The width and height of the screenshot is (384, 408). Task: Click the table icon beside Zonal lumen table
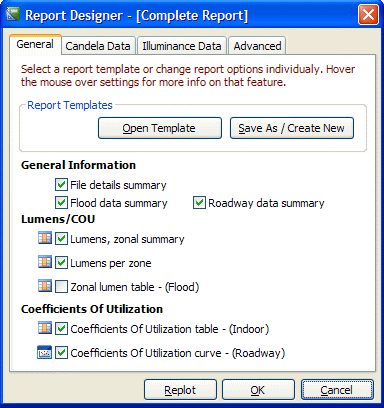tap(45, 286)
